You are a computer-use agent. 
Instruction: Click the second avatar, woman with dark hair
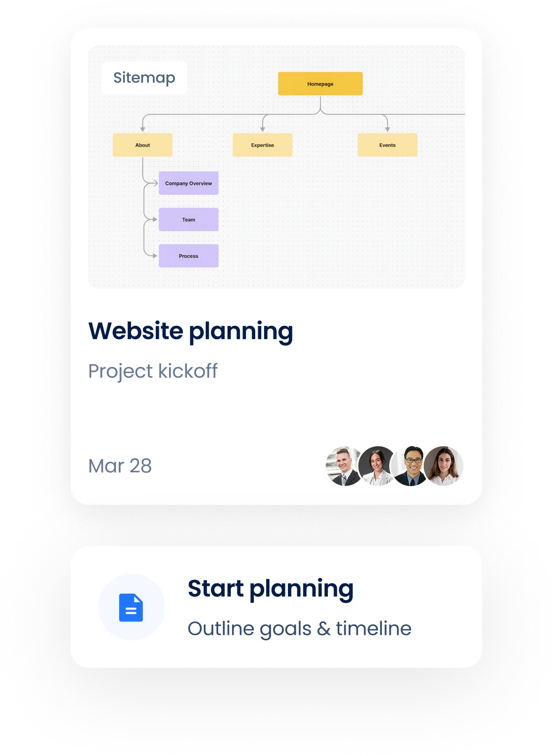(376, 466)
